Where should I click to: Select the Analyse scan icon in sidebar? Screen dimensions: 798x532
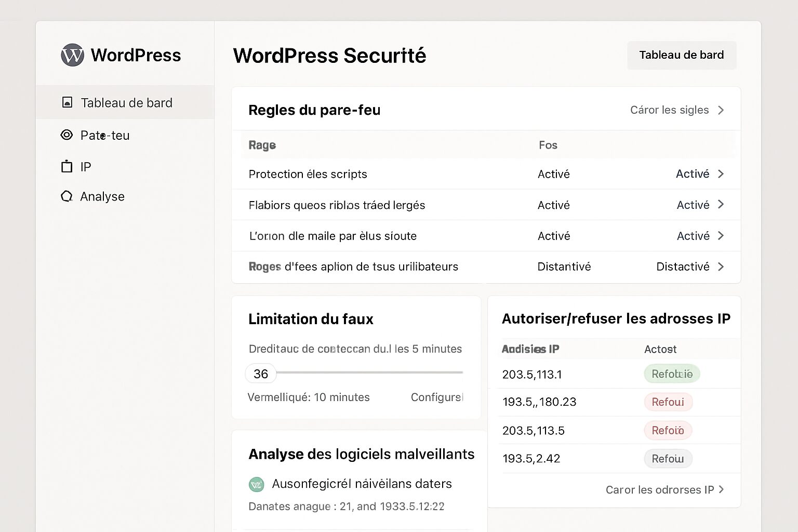(x=66, y=196)
